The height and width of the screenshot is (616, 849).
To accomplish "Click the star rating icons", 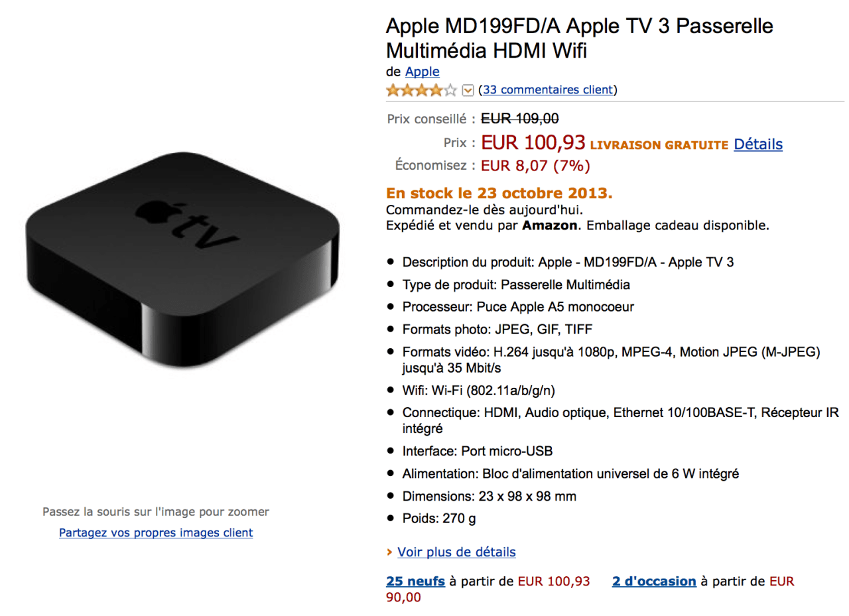I will [421, 90].
